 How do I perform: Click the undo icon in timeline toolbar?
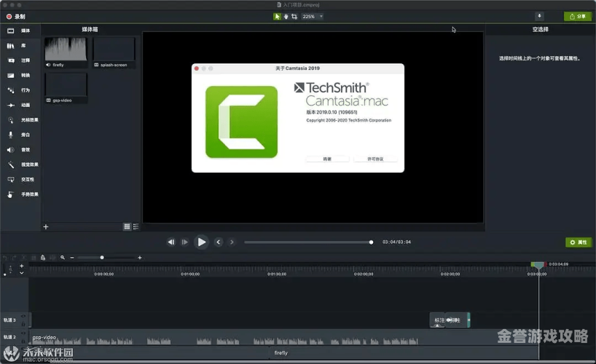coord(5,258)
